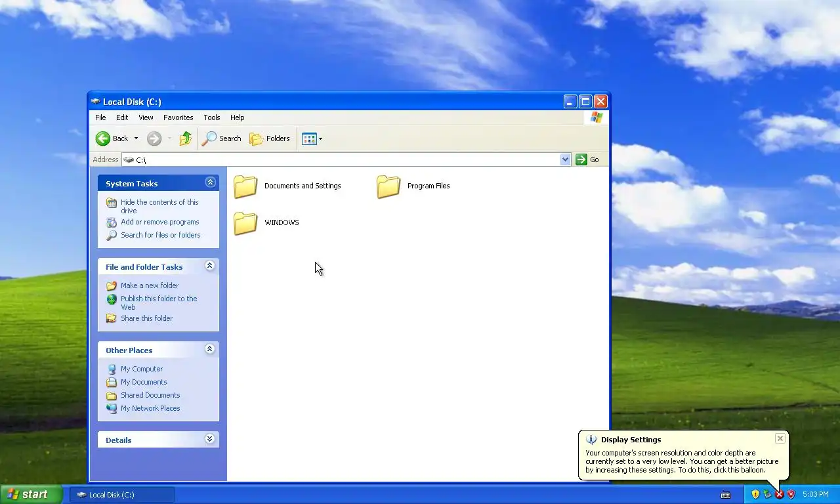Open My Documents in Other Places
The height and width of the screenshot is (504, 840).
144,382
